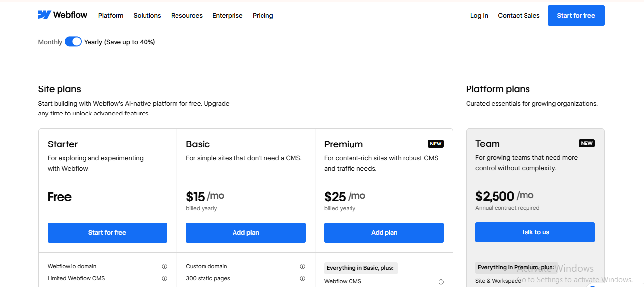This screenshot has width=644, height=287.
Task: Click Add plan under Premium plan
Action: click(384, 232)
